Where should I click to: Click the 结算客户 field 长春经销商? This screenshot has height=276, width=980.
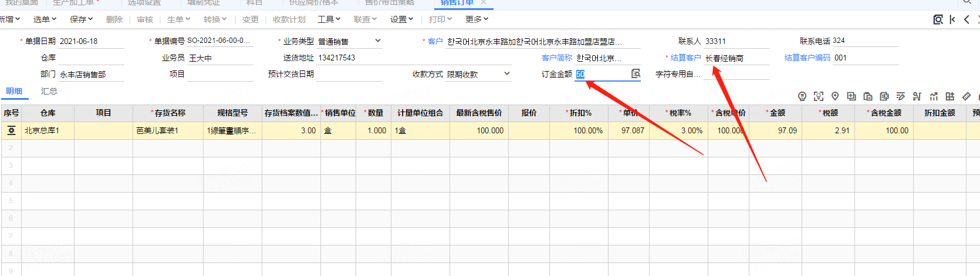(737, 58)
